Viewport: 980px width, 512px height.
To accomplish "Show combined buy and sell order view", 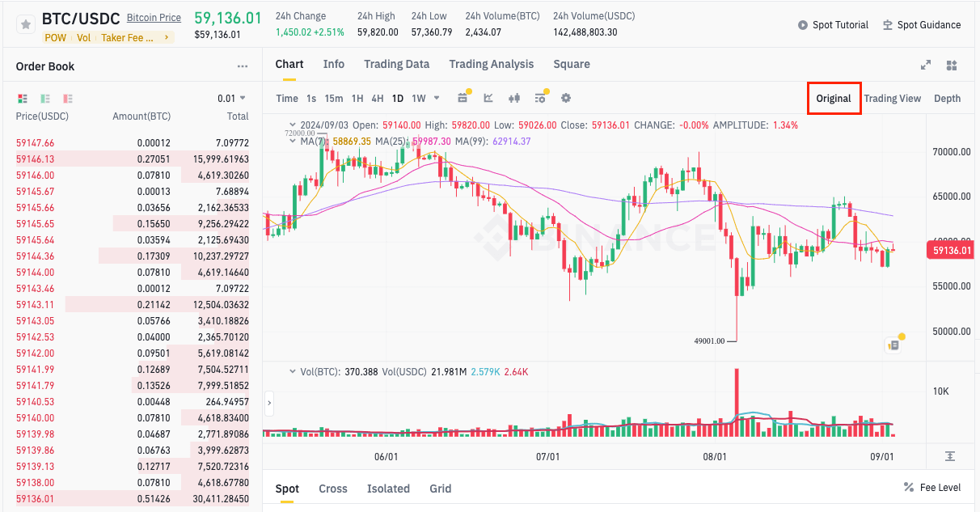I will (23, 99).
